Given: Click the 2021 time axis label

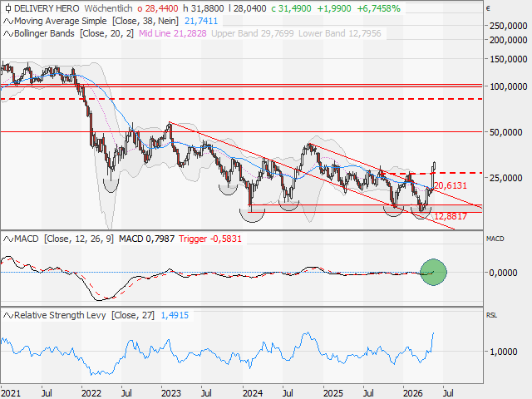Looking at the screenshot, I should pyautogui.click(x=11, y=393).
